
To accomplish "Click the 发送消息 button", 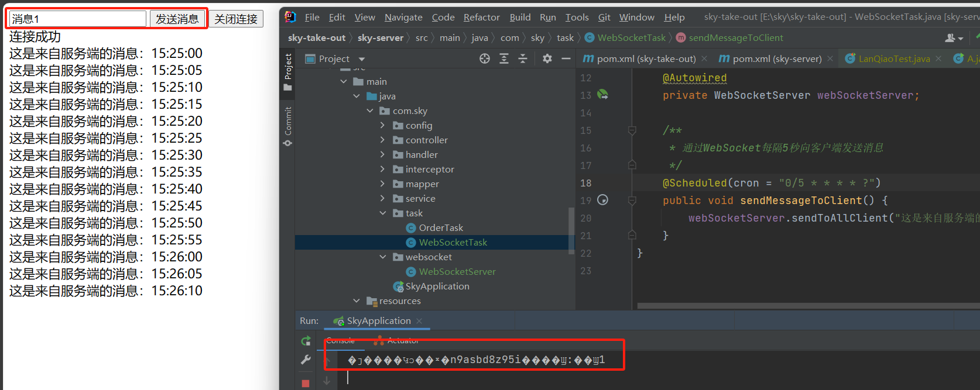I will pyautogui.click(x=177, y=19).
